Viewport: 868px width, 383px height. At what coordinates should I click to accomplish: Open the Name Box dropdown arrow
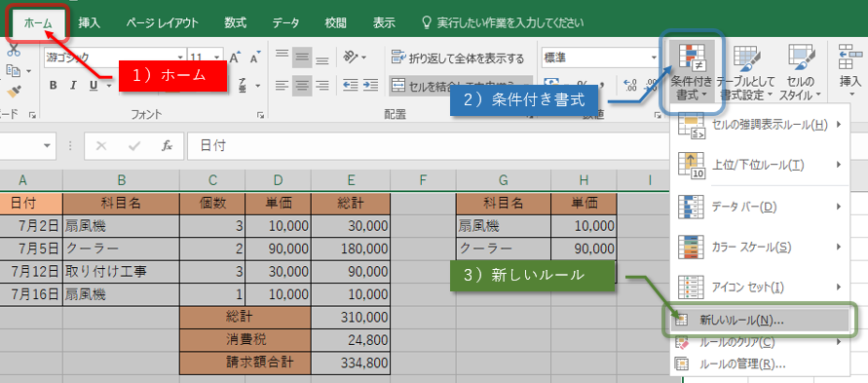[x=47, y=145]
